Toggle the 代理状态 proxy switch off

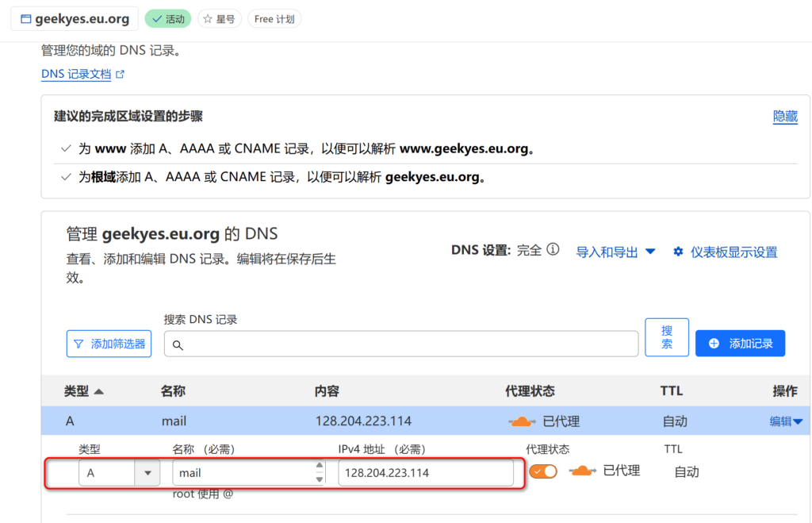543,471
